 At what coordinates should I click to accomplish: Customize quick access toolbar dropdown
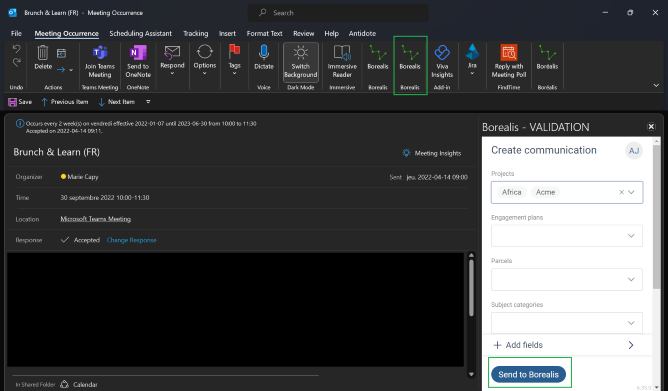[148, 102]
